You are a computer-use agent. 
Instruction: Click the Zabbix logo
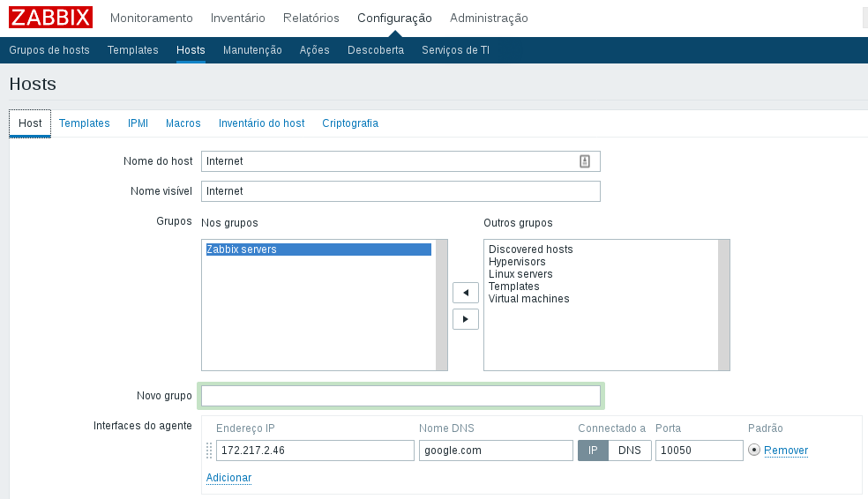click(x=50, y=17)
